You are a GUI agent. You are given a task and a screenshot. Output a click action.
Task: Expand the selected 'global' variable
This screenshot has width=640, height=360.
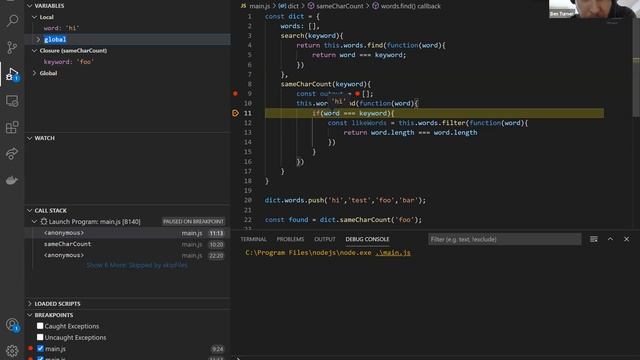tap(38, 40)
